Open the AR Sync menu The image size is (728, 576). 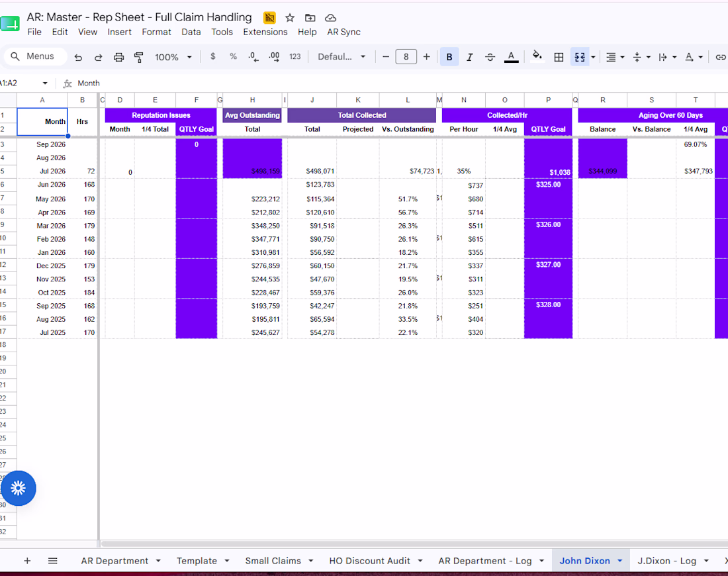(343, 32)
